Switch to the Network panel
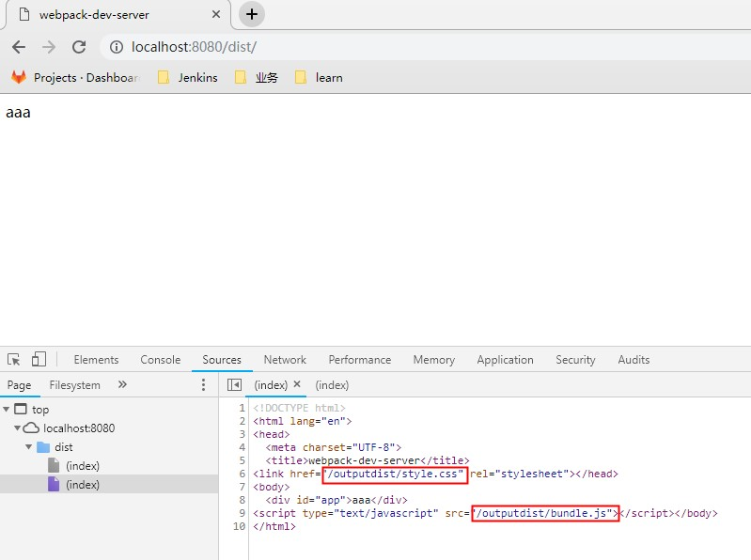The height and width of the screenshot is (560, 751). pos(285,360)
